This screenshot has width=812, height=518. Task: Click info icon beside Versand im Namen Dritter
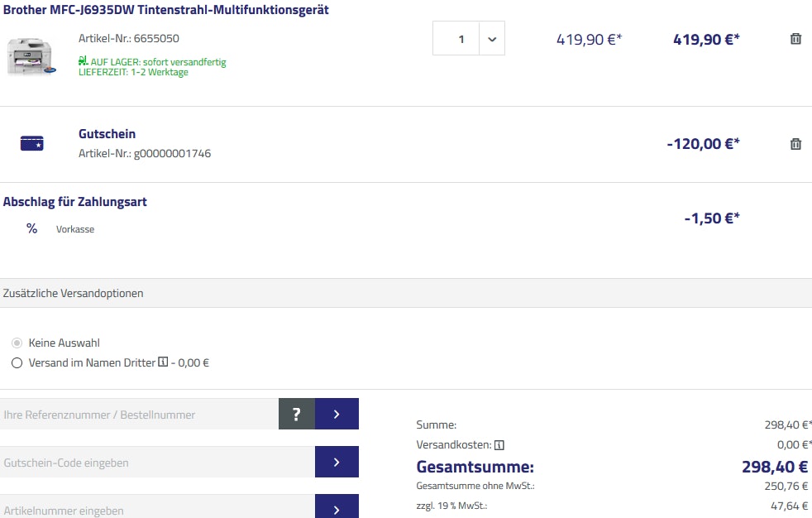point(163,362)
